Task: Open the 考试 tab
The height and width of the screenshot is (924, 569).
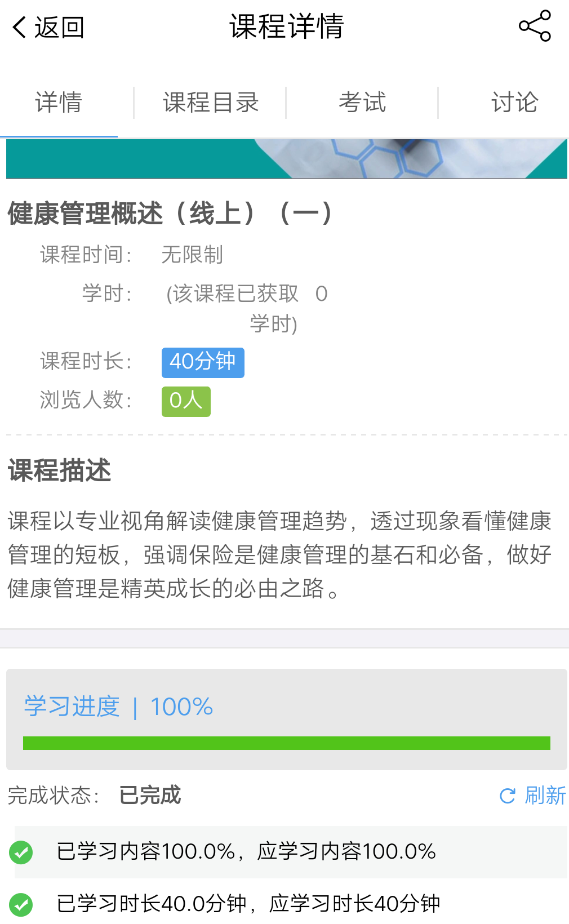Action: tap(362, 103)
